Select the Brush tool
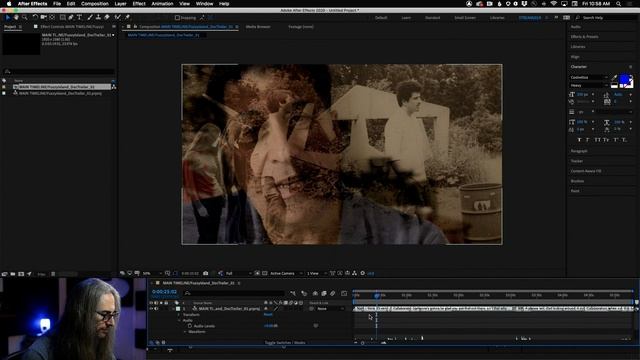 pos(90,18)
